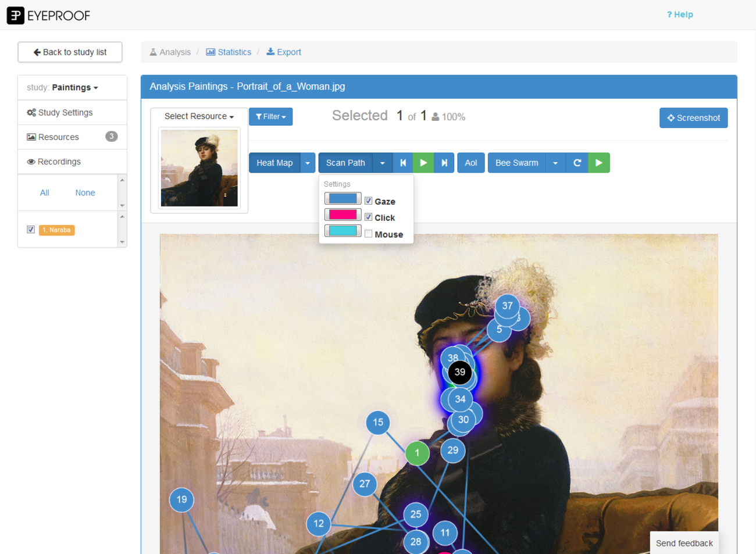Select None of the participants

point(85,193)
